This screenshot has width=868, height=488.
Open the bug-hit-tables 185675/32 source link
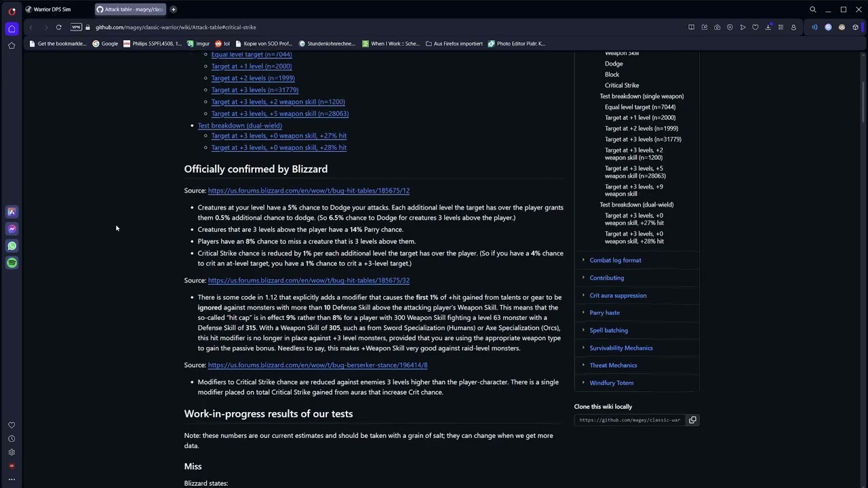coord(309,281)
